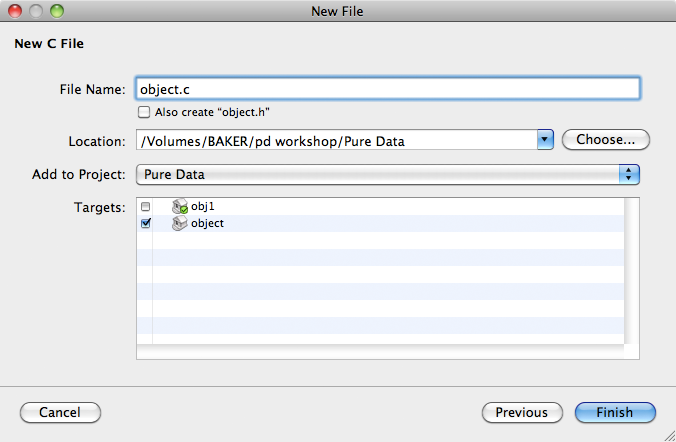Click the obj1 target icon
The height and width of the screenshot is (442, 676).
(x=180, y=207)
